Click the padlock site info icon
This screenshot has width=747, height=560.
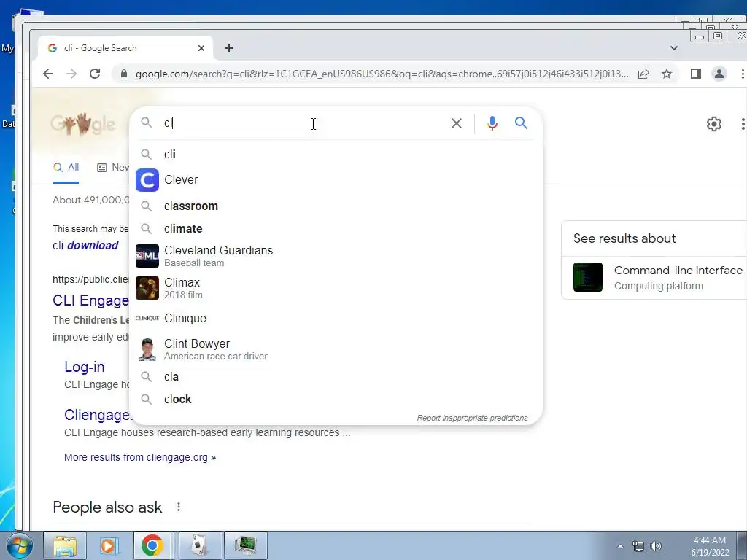(x=124, y=74)
